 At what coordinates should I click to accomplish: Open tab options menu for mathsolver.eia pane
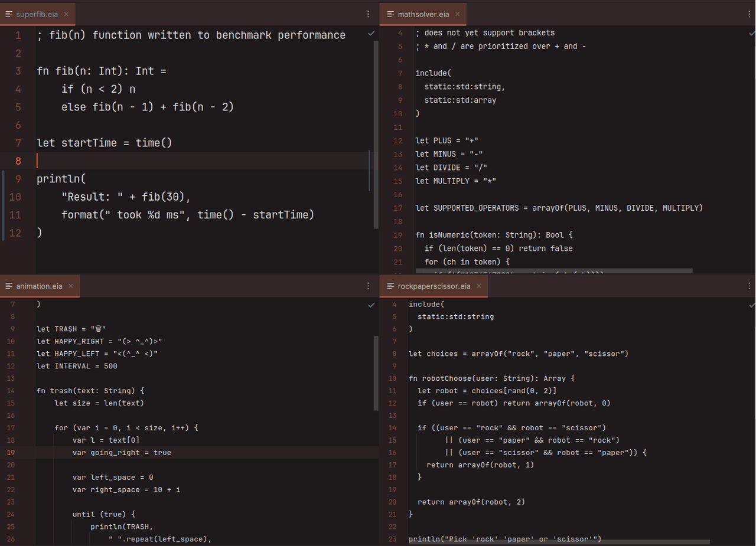click(747, 14)
